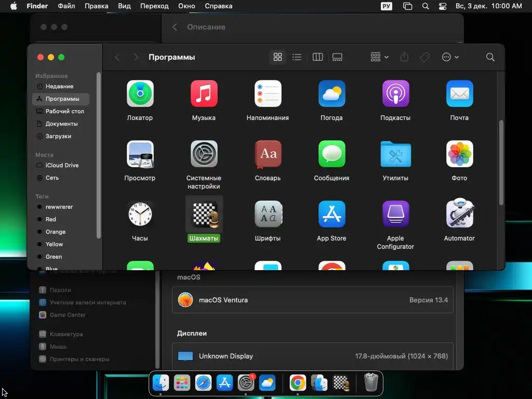Open the More actions dropdown in Finder toolbar
Image resolution: width=532 pixels, height=399 pixels.
click(450, 57)
